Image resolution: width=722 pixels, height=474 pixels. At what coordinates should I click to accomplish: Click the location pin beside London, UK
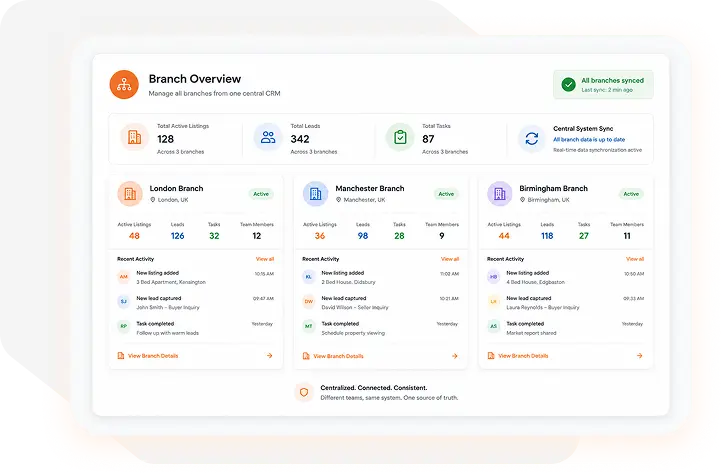pyautogui.click(x=153, y=200)
